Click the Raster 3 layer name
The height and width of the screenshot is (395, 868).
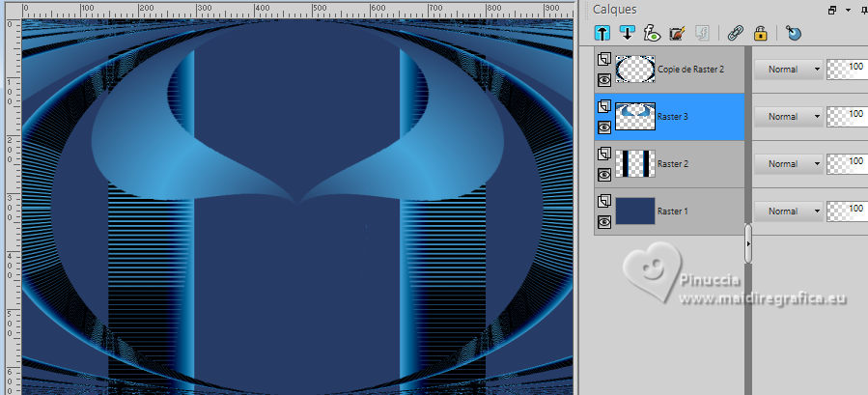click(672, 117)
